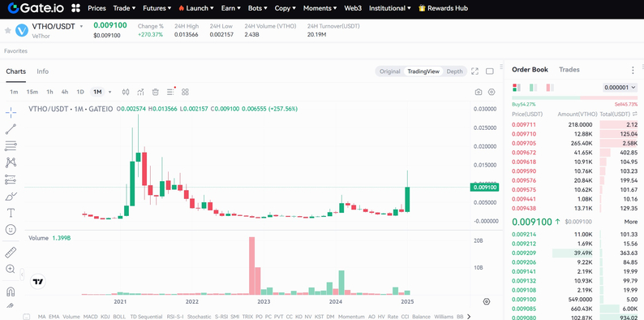
Task: Take a chart snapshot with camera icon
Action: [478, 92]
